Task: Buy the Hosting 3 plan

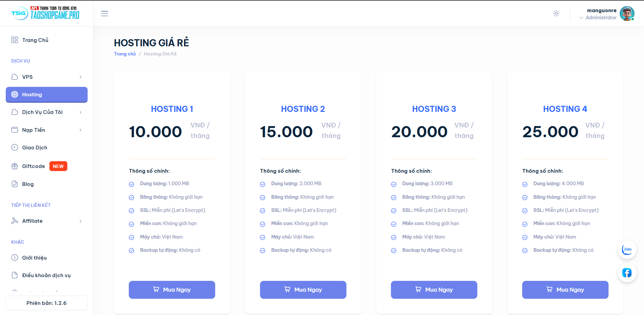Action: pos(434,290)
